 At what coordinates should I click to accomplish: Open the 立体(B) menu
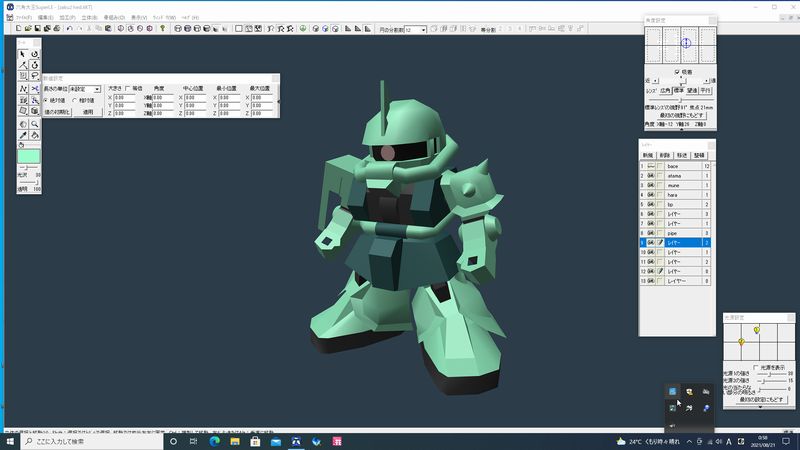[x=89, y=17]
